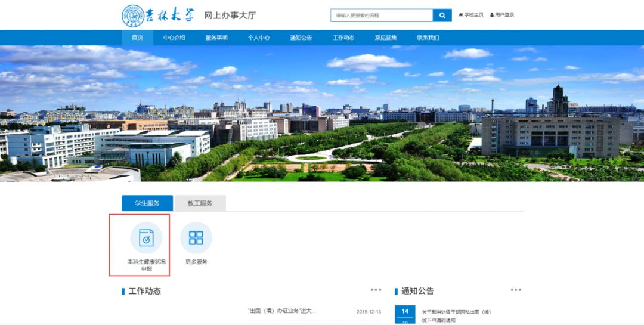
Task: Open the 服务事项 navigation item
Action: coord(216,38)
